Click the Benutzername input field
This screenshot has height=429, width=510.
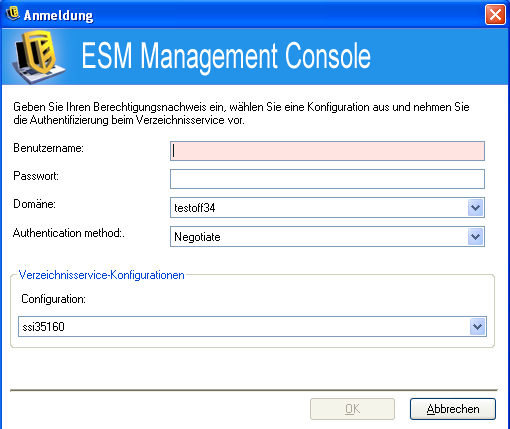coord(327,151)
